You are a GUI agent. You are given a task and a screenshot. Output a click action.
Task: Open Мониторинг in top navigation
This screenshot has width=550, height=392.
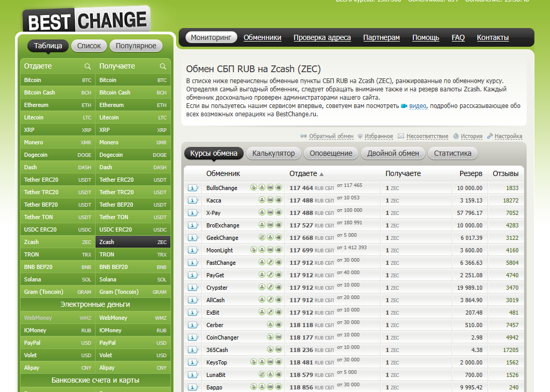[x=211, y=37]
